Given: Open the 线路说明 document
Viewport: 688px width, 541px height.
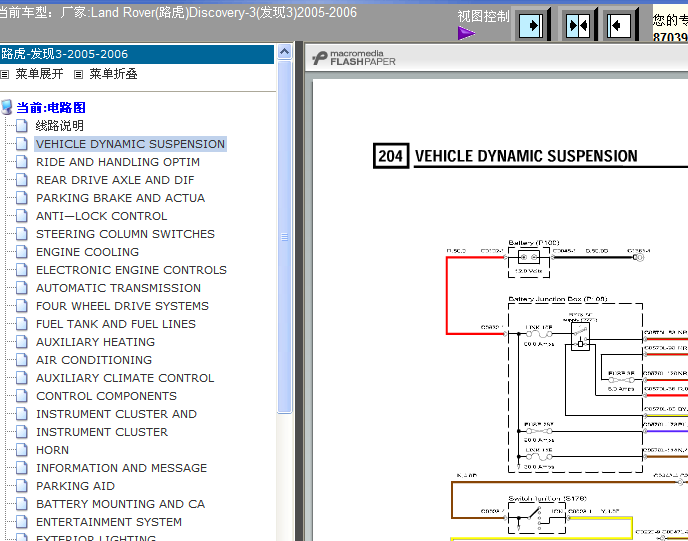Looking at the screenshot, I should [60, 126].
